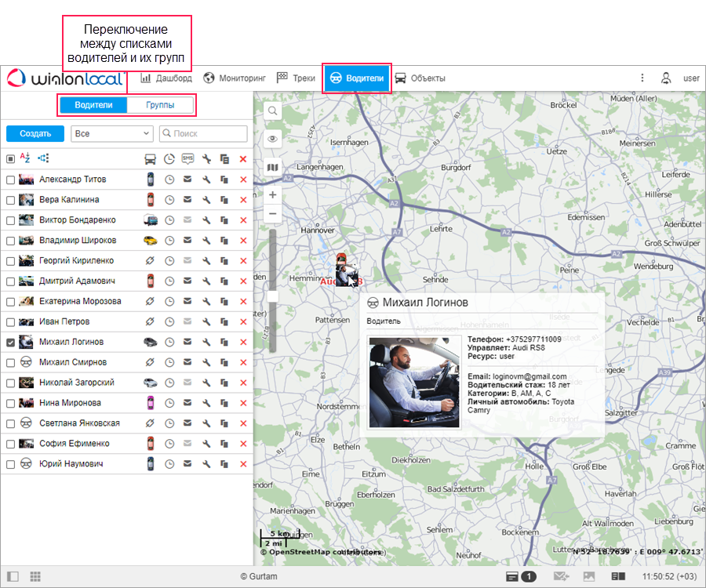Uncheck the Михаил Логинов checkbox
The image size is (706, 588).
pyautogui.click(x=10, y=342)
